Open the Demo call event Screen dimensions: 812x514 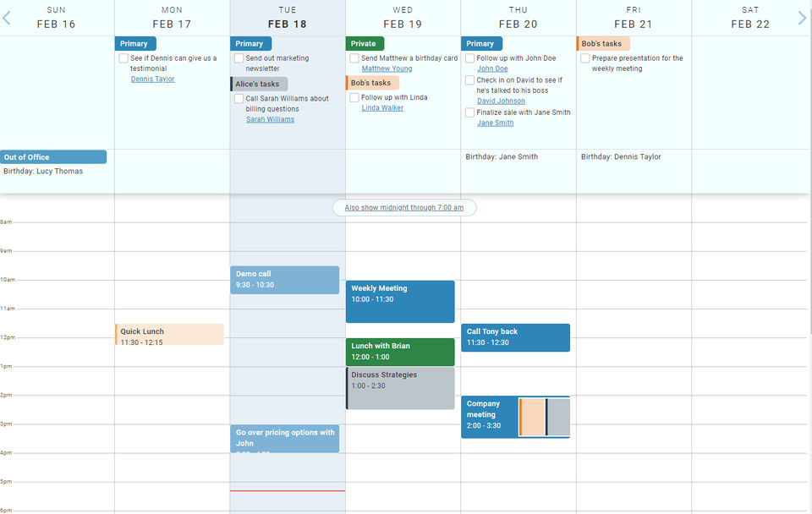click(284, 280)
